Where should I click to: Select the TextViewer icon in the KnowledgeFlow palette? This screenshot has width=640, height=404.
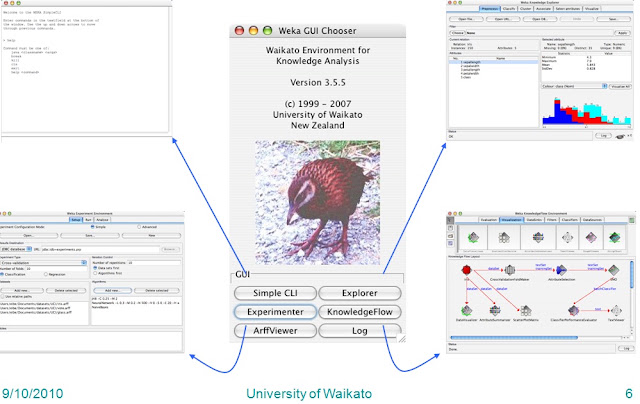point(567,238)
